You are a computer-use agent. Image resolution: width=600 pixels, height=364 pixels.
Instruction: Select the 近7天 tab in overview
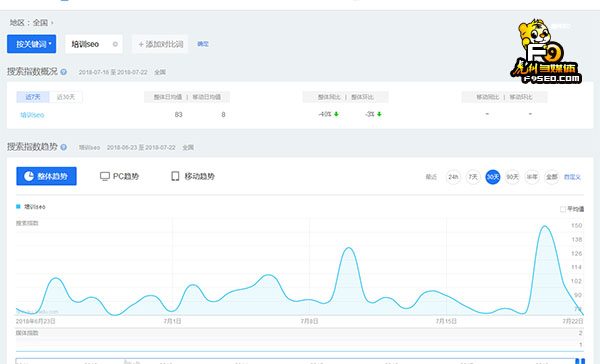pyautogui.click(x=33, y=97)
